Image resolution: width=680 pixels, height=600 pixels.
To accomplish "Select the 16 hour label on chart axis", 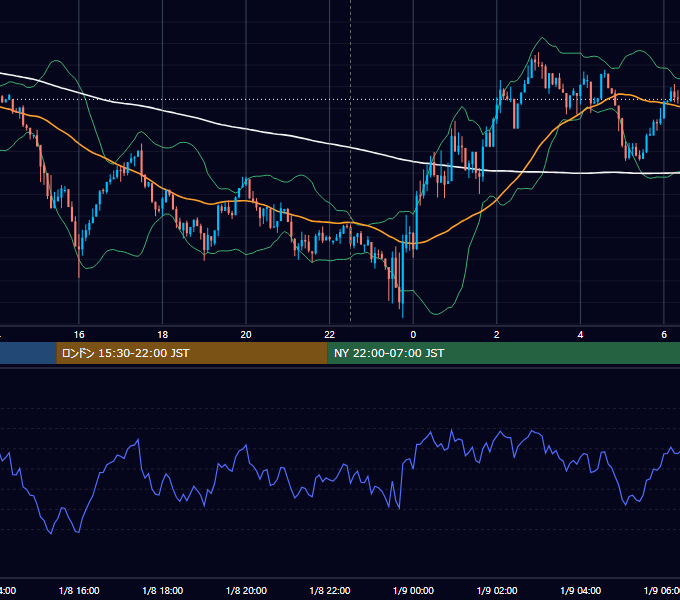I will pos(79,335).
